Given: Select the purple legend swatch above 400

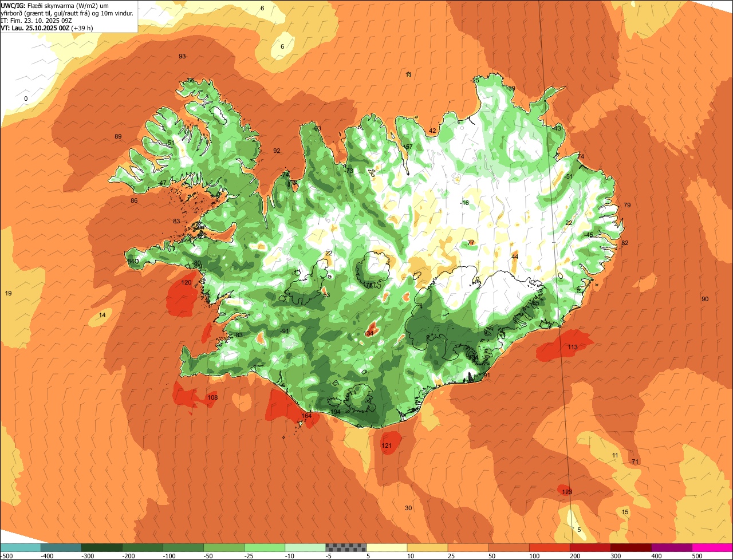Looking at the screenshot, I should tap(672, 547).
